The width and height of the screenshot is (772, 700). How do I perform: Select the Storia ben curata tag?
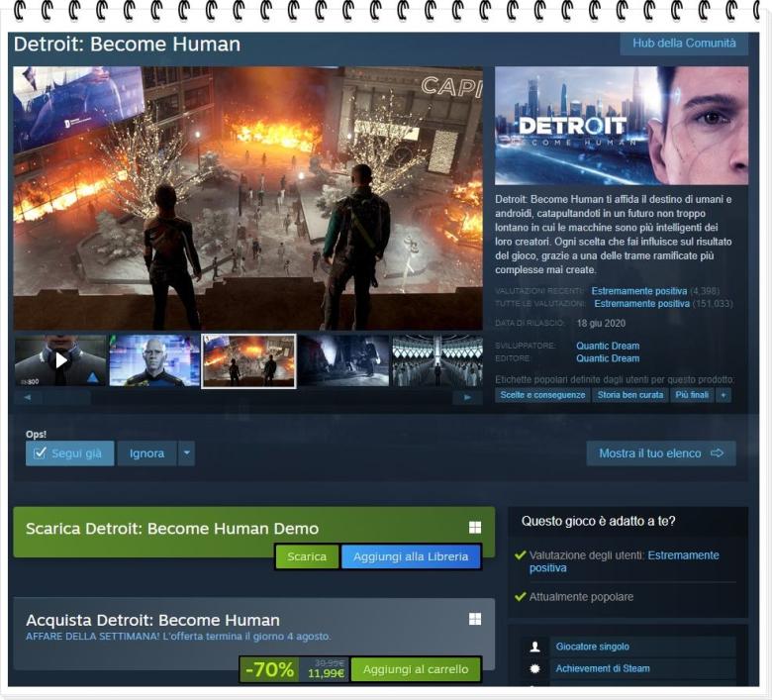pyautogui.click(x=630, y=395)
